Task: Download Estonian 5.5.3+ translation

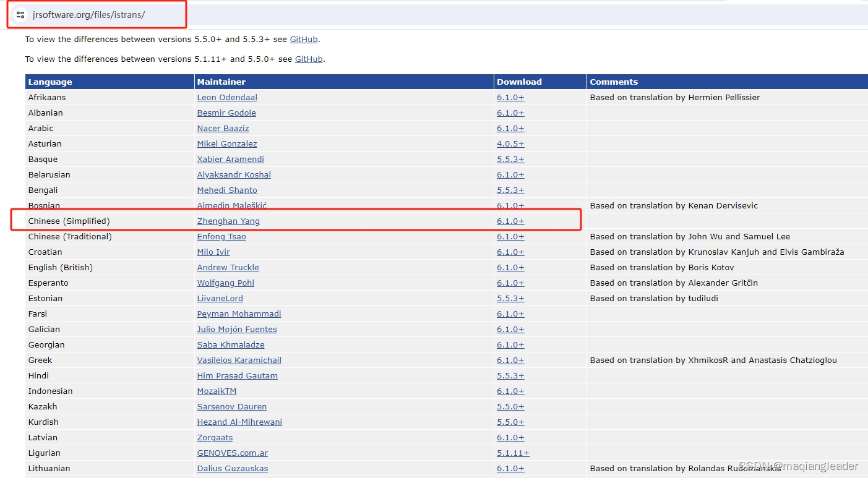Action: [x=510, y=298]
